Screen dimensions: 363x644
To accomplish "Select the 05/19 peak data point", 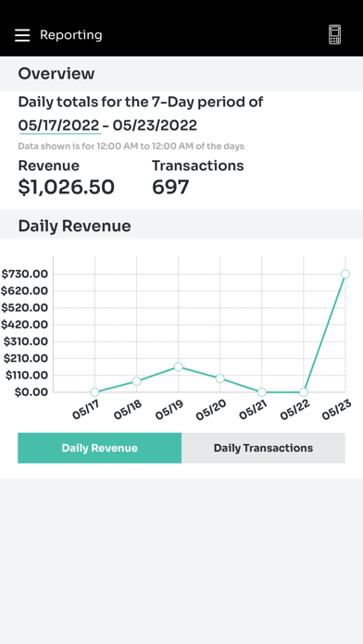I will click(178, 366).
